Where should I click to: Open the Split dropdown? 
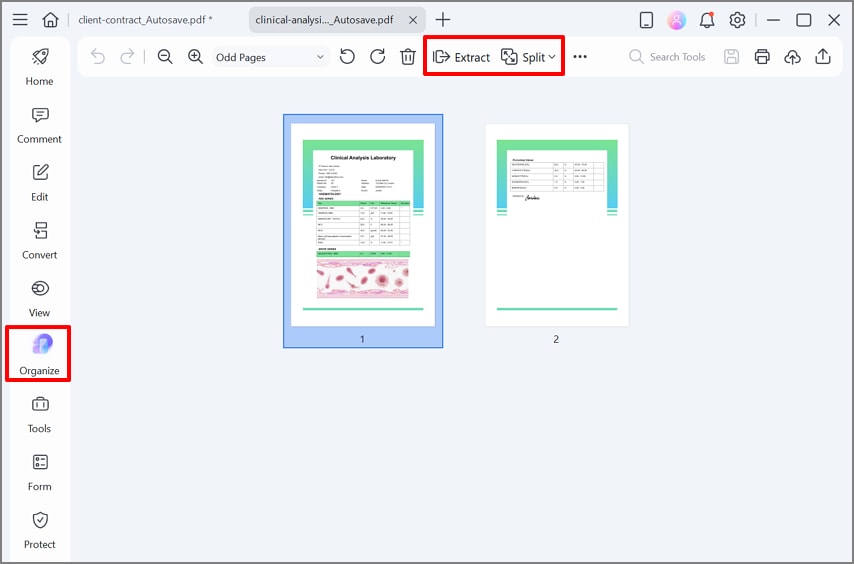coord(528,57)
